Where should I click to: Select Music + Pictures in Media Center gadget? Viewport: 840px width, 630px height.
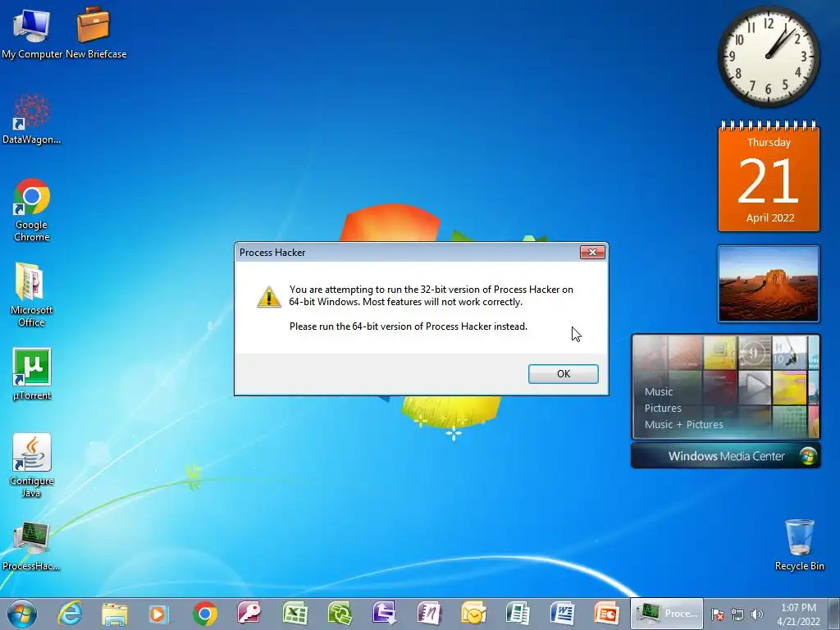tap(683, 424)
